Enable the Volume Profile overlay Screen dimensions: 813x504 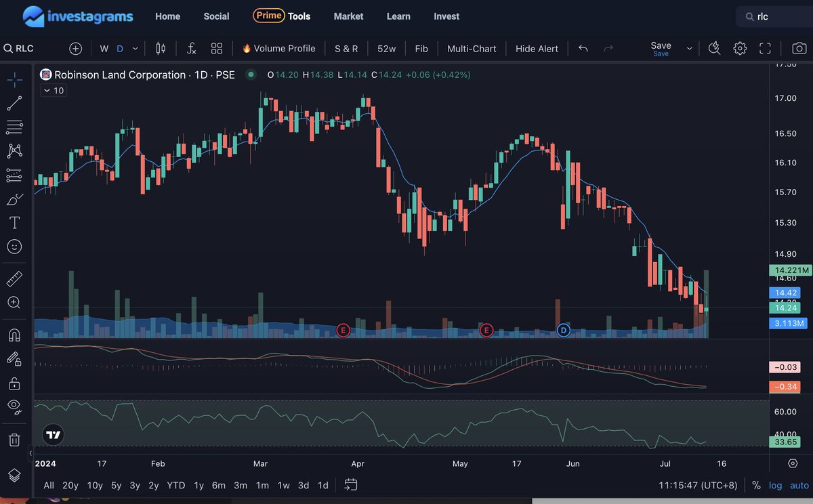pyautogui.click(x=278, y=49)
